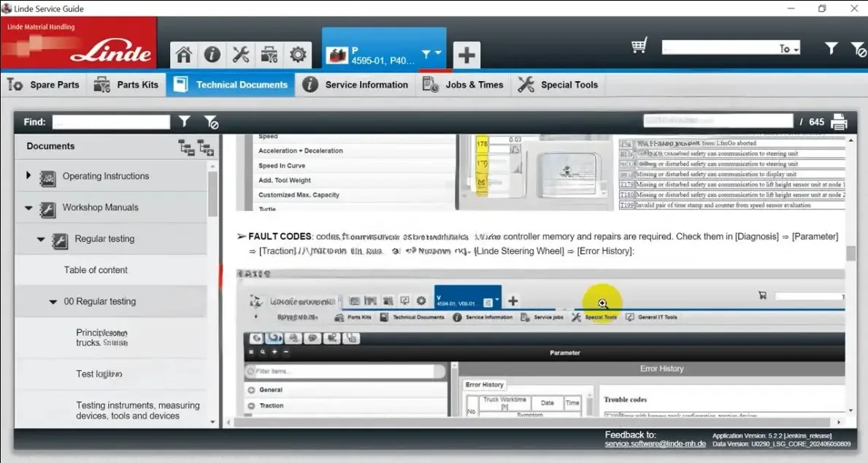Click the documents tree vertical scrollbar thumb
868x463 pixels.
(212, 194)
